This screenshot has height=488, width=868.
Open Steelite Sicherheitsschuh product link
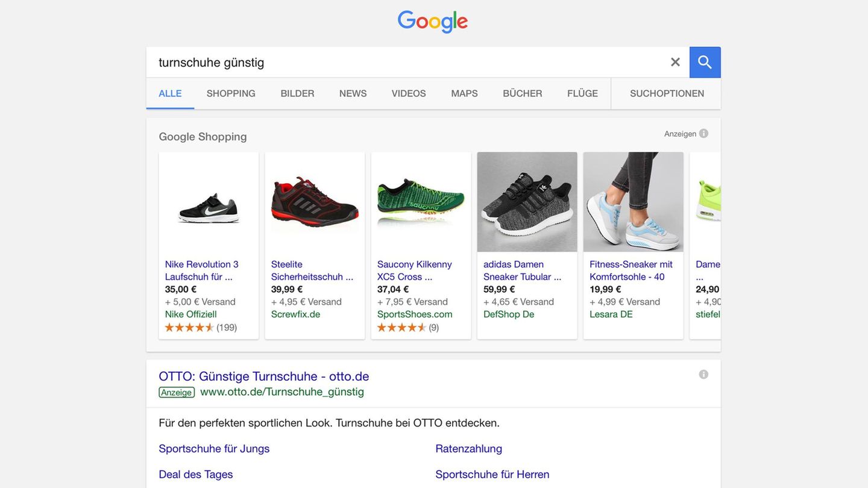(312, 271)
